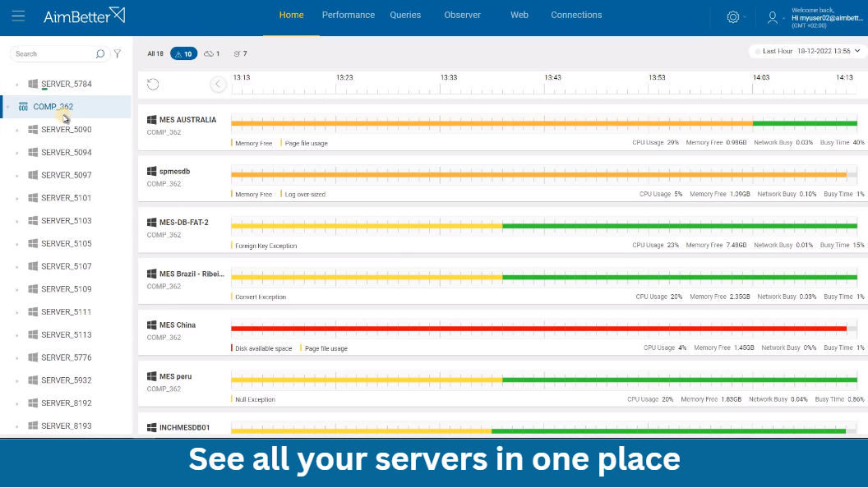This screenshot has height=488, width=868.
Task: Click Windows icon beside MES peru
Action: click(152, 376)
